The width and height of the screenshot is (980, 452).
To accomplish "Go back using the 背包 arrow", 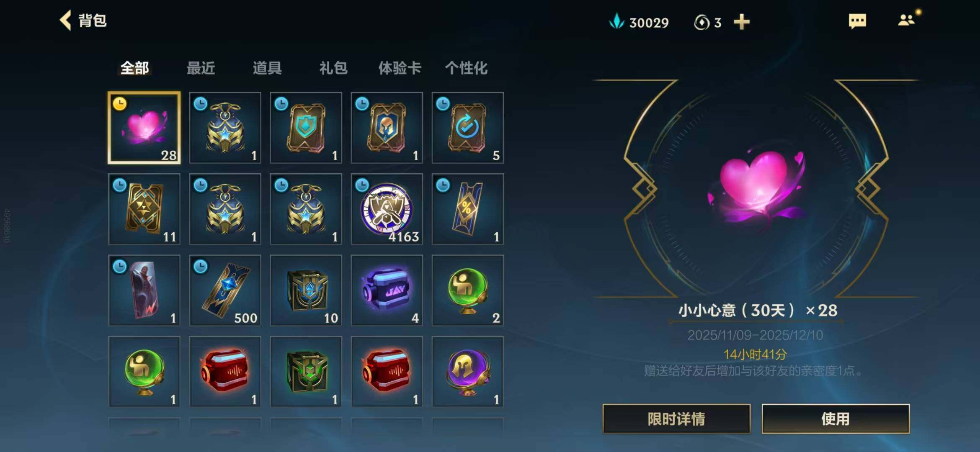I will pyautogui.click(x=66, y=21).
